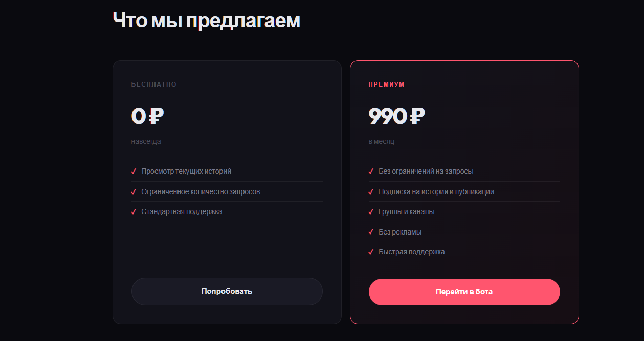
Task: Click the "Без рекламы" feature text
Action: point(400,232)
